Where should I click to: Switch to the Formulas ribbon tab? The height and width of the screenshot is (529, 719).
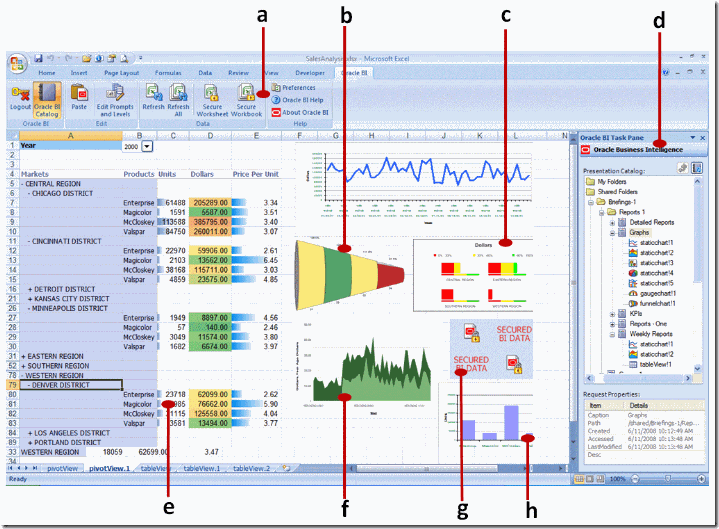click(x=168, y=73)
